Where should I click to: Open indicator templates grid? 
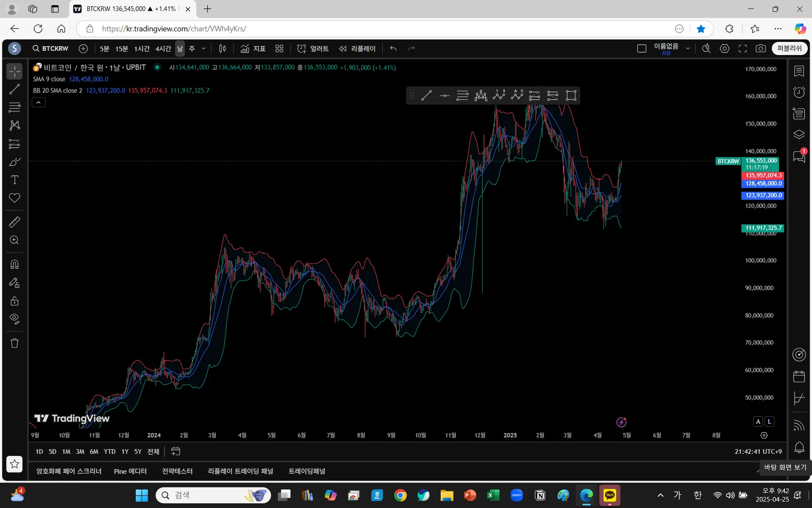click(279, 48)
